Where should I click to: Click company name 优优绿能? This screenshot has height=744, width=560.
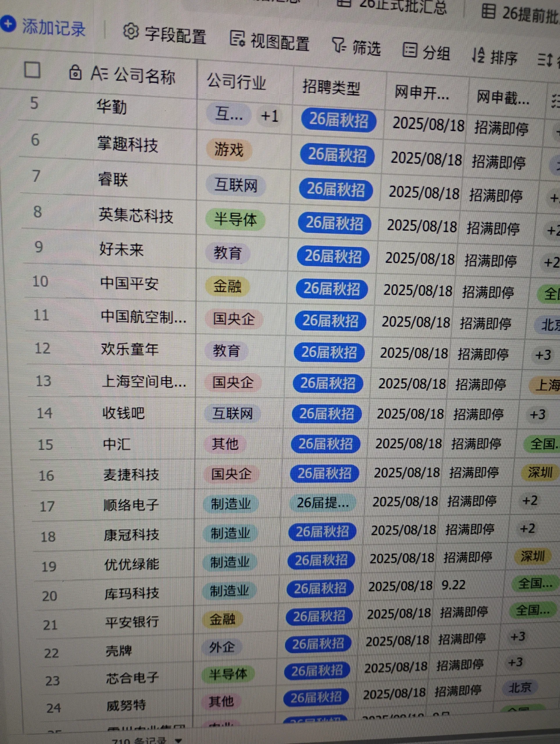[132, 564]
